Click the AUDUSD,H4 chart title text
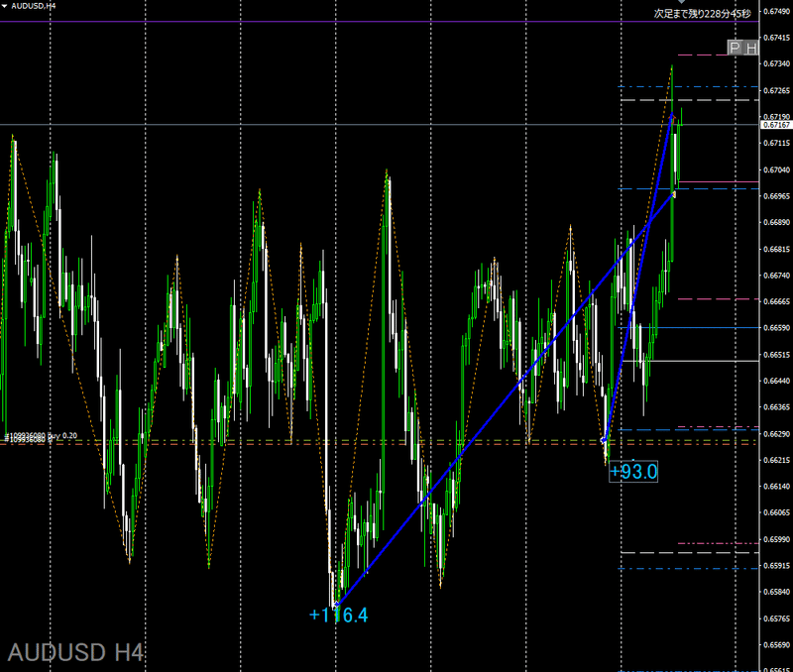793x672 pixels. pyautogui.click(x=34, y=6)
